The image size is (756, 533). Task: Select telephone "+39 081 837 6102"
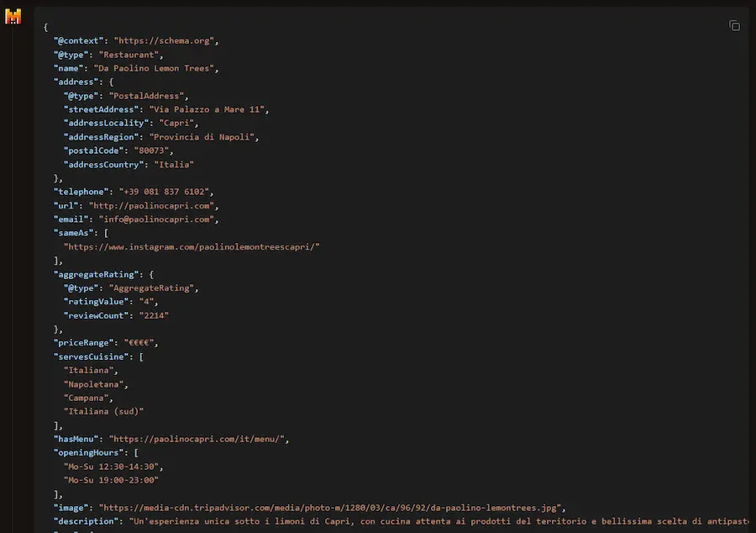tap(164, 192)
